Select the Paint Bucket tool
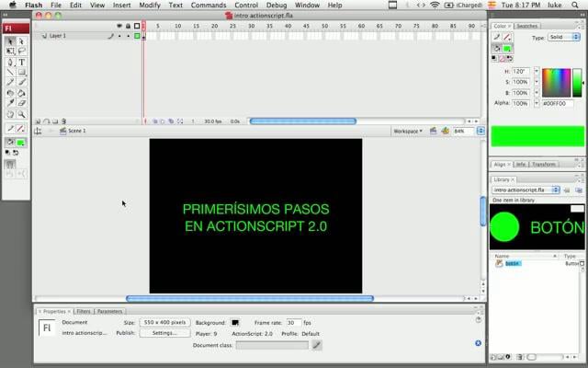Screen dimensions: 588x368 click(21, 93)
